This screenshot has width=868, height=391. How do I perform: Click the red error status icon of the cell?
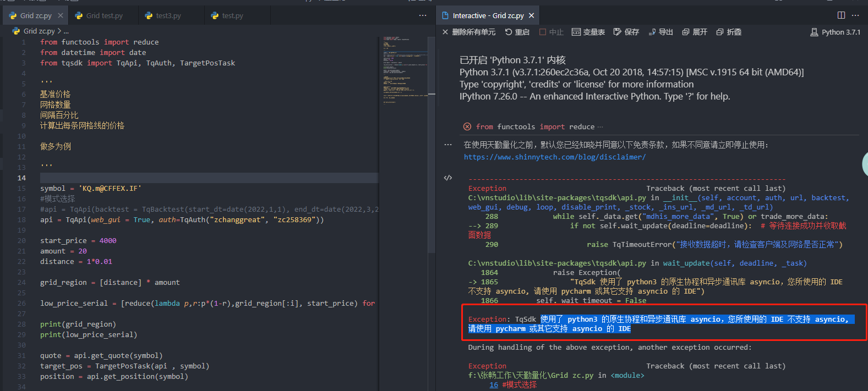point(467,126)
